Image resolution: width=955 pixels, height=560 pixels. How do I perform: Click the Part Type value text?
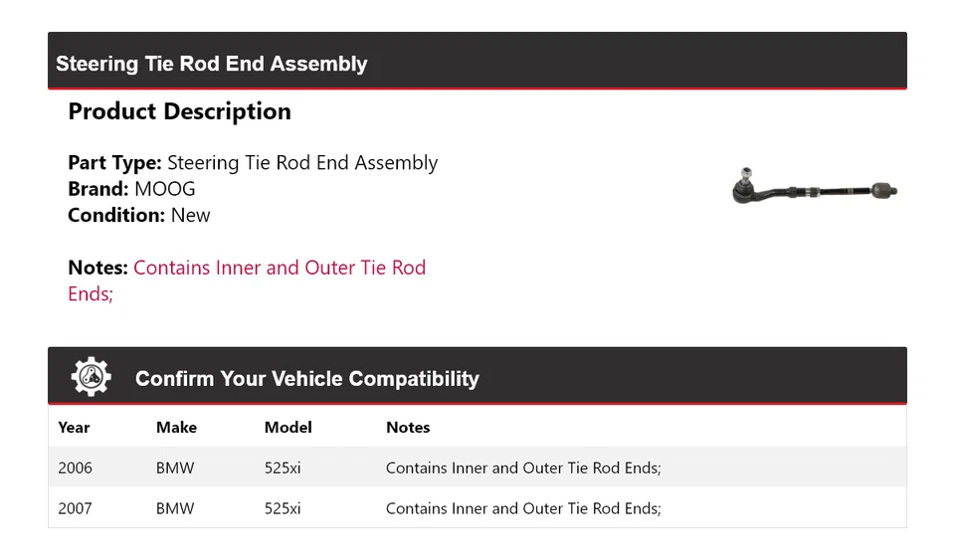point(302,163)
